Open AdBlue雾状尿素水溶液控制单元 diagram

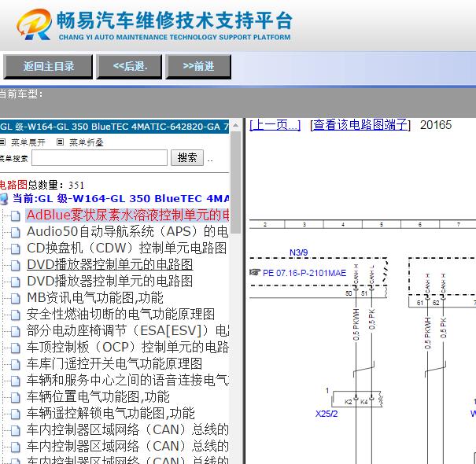pos(127,215)
